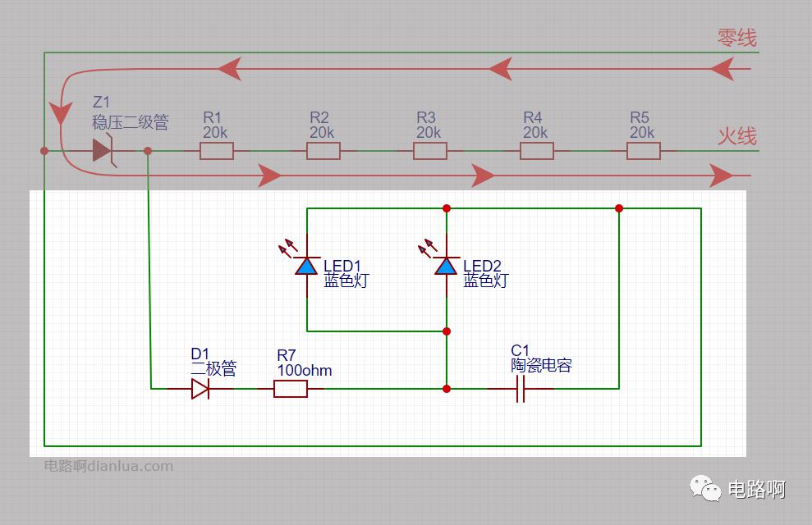Click the WeChat logo icon
Screen dimensions: 812x525
(704, 488)
